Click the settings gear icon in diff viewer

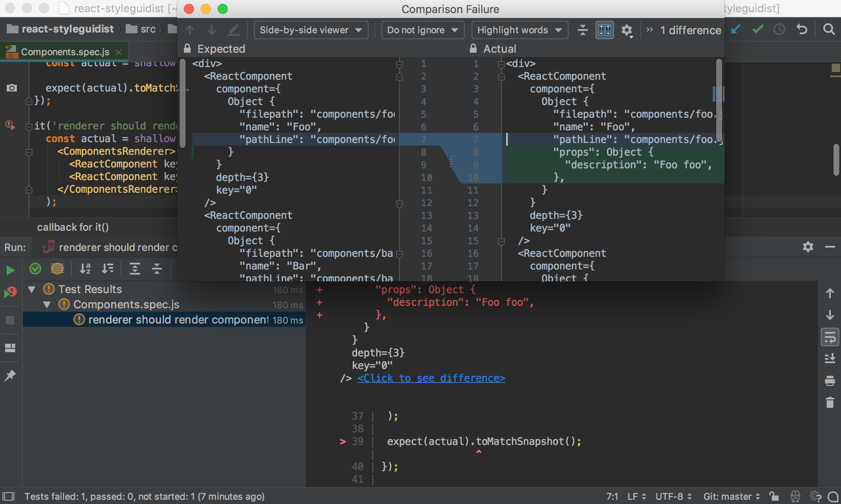pos(626,30)
